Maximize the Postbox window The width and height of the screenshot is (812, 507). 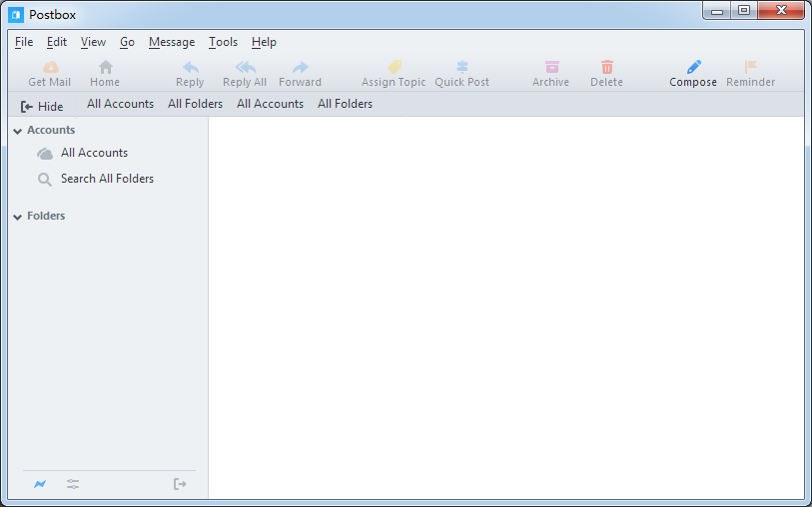coord(744,10)
